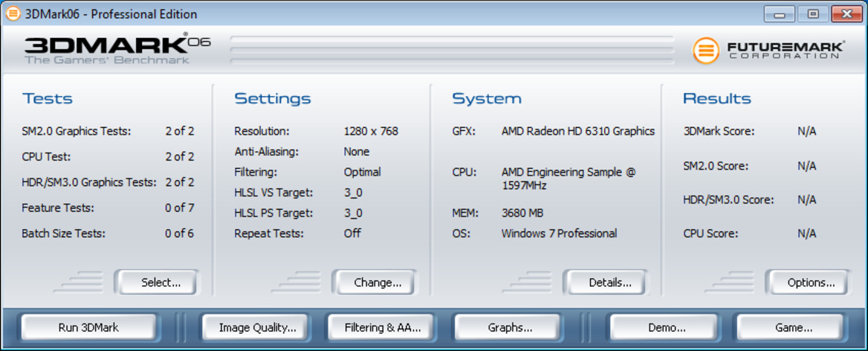Viewport: 868px width, 351px height.
Task: Click the 3DMark06 Gamers' Benchmark logo
Action: point(117,49)
